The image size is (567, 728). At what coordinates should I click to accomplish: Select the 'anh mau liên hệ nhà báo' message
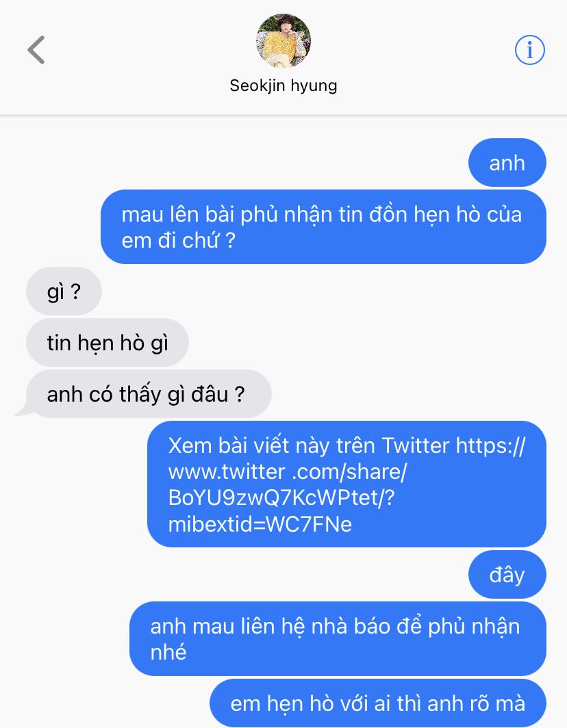[x=338, y=639]
